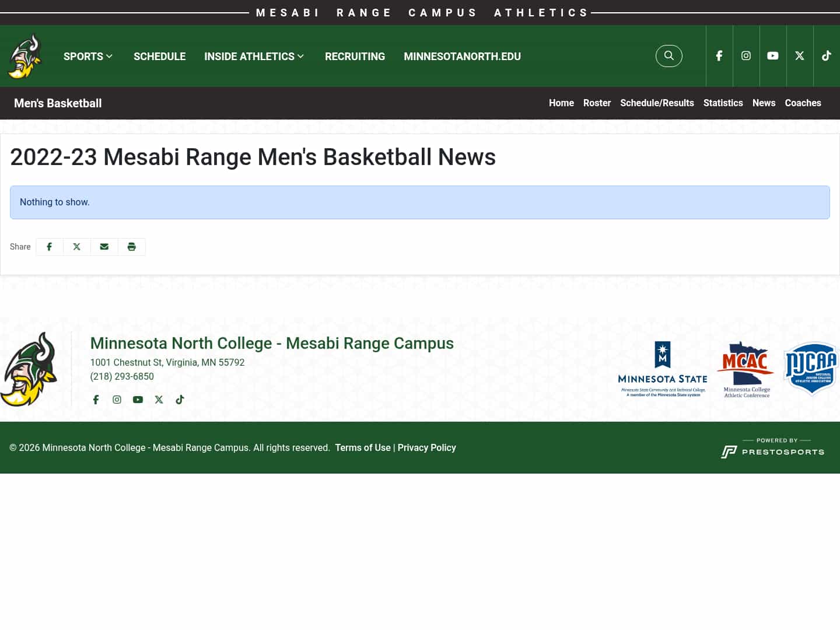Click the Men's Basketball section title
Image resolution: width=840 pixels, height=630 pixels.
58,103
